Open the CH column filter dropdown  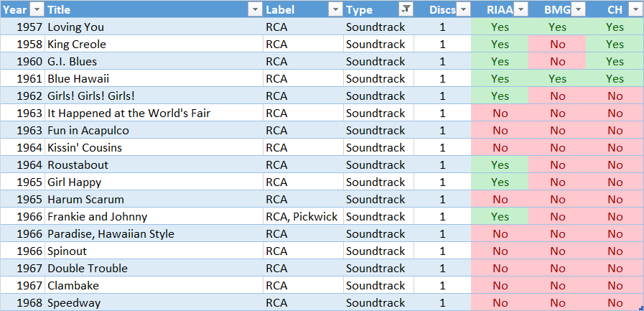click(635, 9)
